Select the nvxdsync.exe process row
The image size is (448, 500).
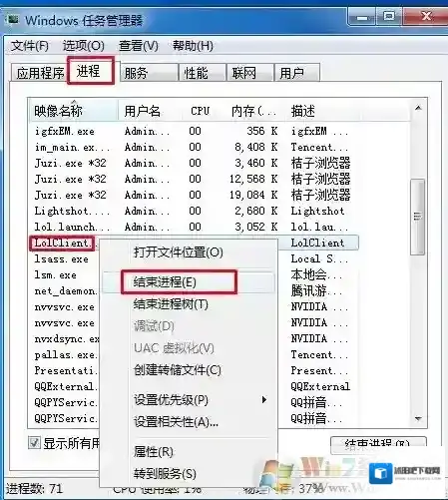click(65, 338)
